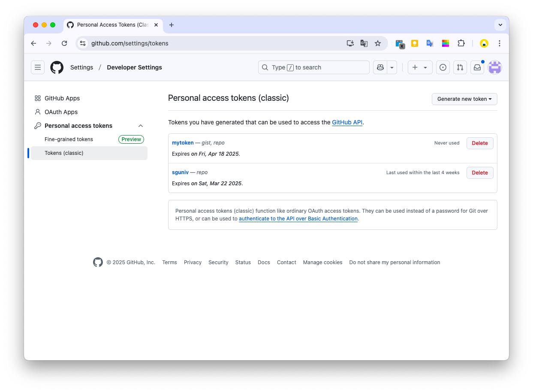The width and height of the screenshot is (533, 392).
Task: Click Manage cookies in footer
Action: (322, 262)
